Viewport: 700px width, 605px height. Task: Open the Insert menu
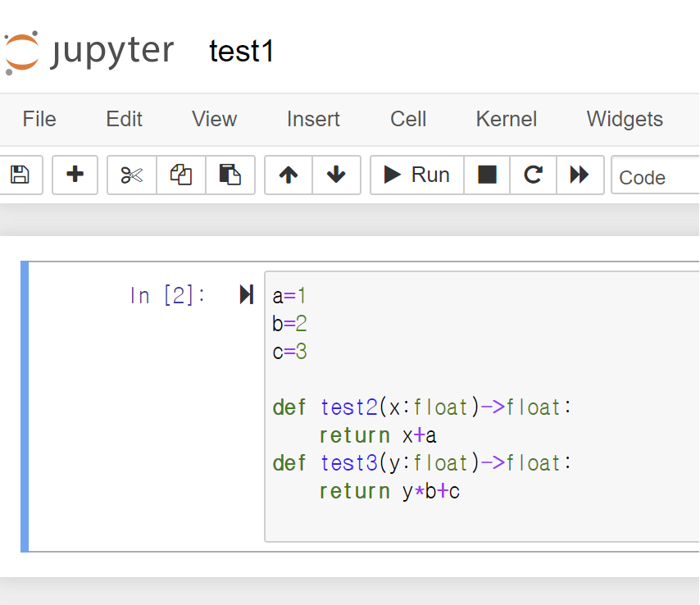(313, 119)
